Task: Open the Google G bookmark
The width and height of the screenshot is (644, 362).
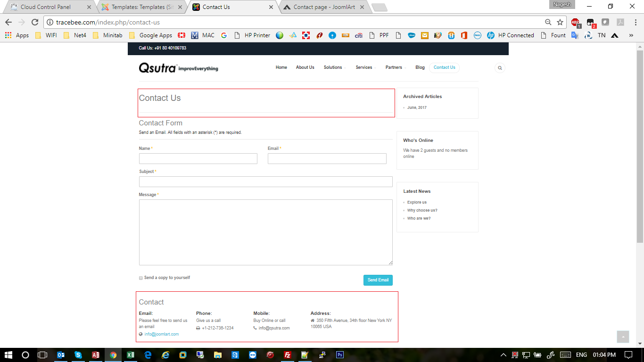Action: [x=223, y=35]
